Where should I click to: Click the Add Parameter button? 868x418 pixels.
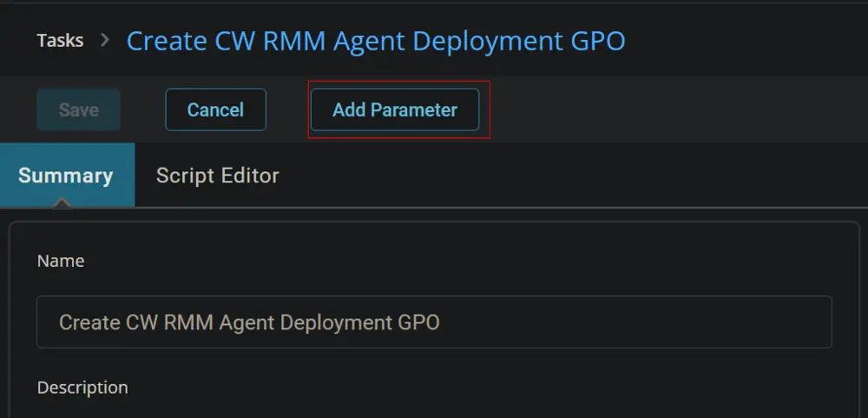(395, 109)
